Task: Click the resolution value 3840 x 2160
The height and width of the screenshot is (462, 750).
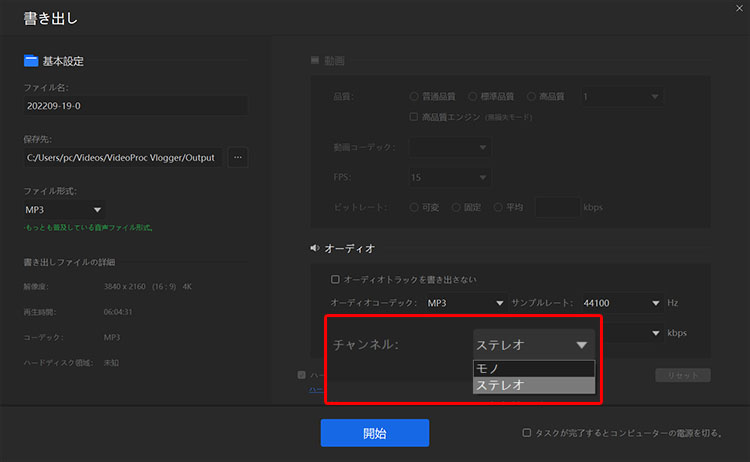Action: [124, 286]
